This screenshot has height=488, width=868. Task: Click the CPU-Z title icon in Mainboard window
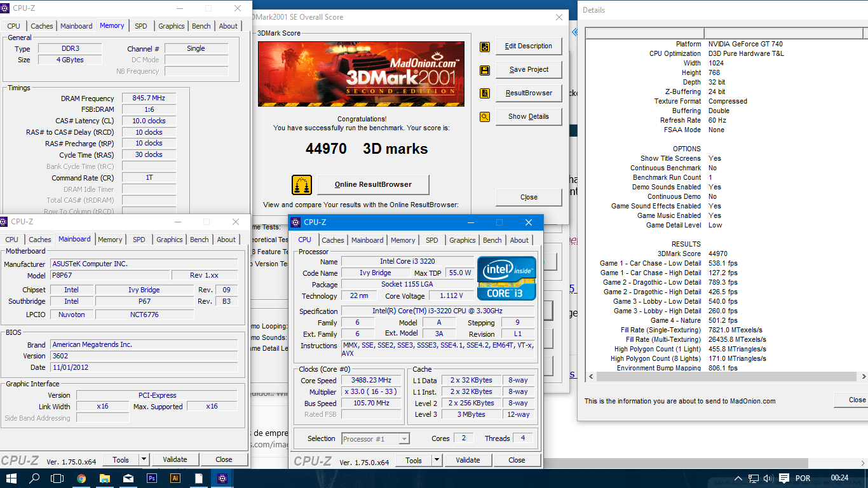pos(4,222)
